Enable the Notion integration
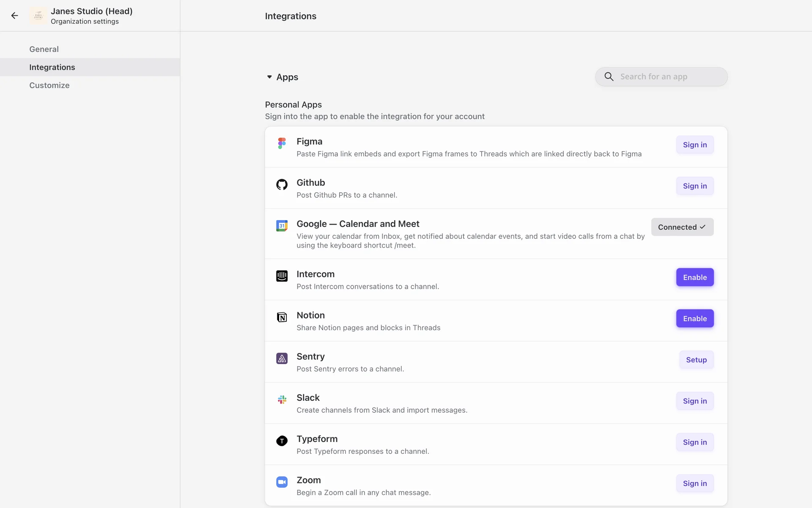Image resolution: width=812 pixels, height=508 pixels. coord(694,318)
